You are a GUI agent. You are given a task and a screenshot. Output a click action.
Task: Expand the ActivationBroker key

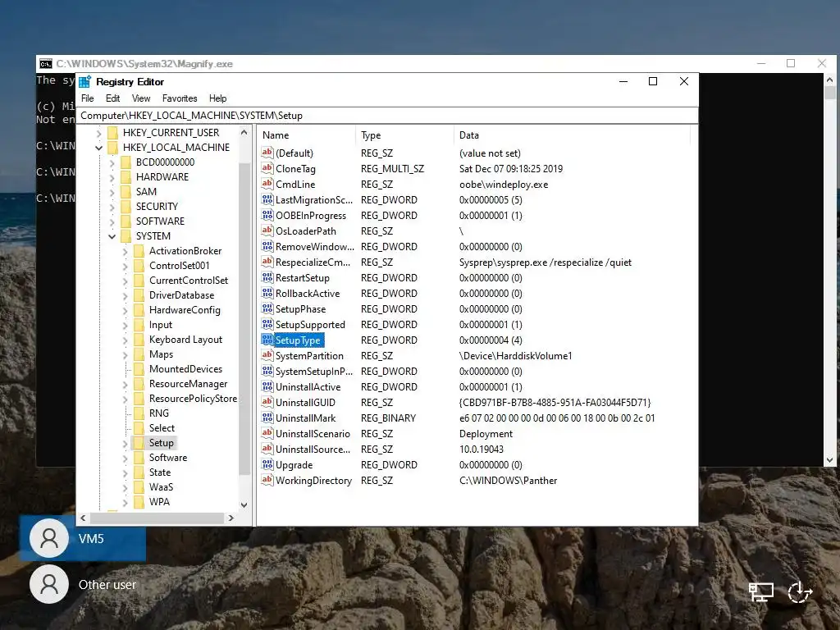[125, 251]
